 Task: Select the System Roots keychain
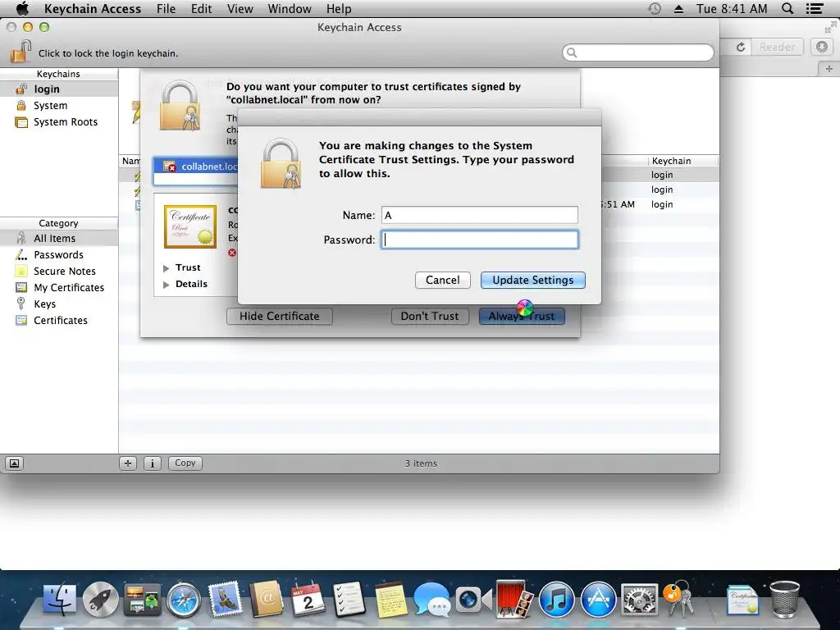pyautogui.click(x=59, y=122)
